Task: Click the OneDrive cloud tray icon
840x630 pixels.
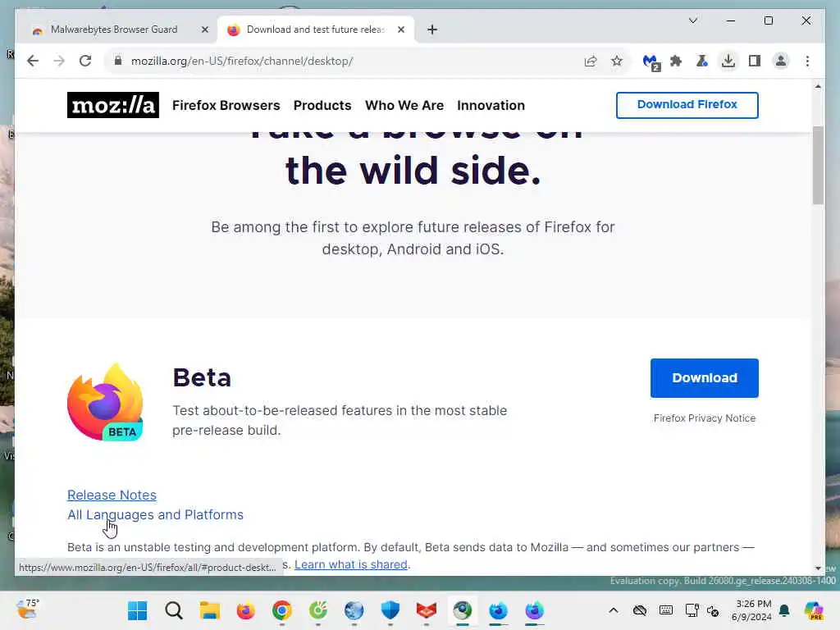Action: pyautogui.click(x=640, y=610)
